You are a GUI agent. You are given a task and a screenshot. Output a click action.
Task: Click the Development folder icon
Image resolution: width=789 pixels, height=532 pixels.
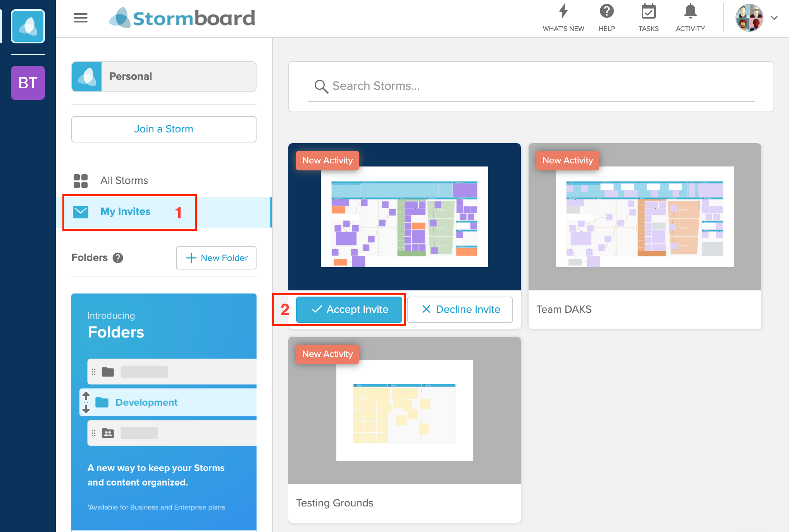pos(102,403)
